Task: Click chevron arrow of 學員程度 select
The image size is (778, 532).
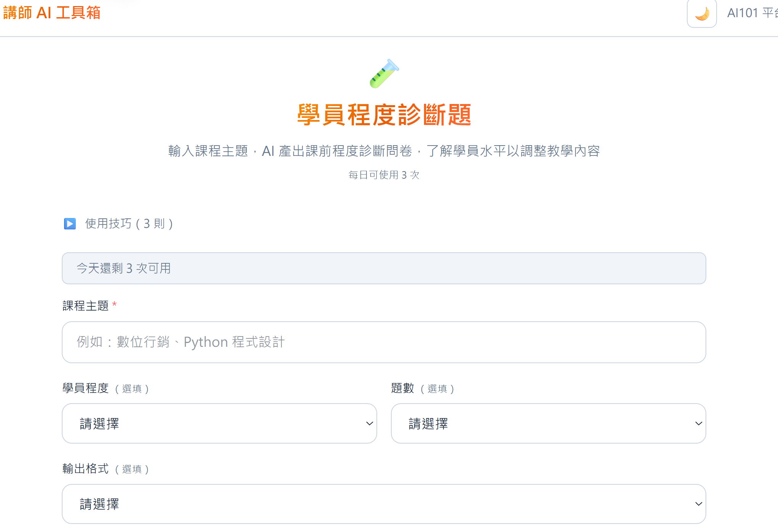Action: [x=369, y=423]
